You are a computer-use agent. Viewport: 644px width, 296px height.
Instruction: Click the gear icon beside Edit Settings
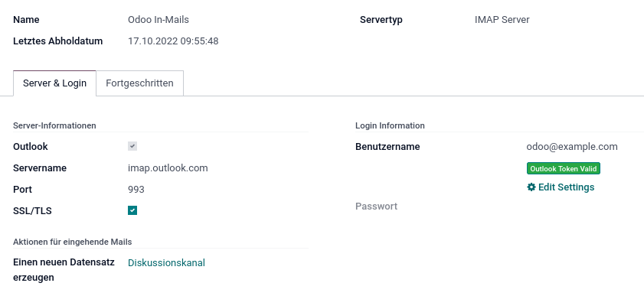pos(531,187)
